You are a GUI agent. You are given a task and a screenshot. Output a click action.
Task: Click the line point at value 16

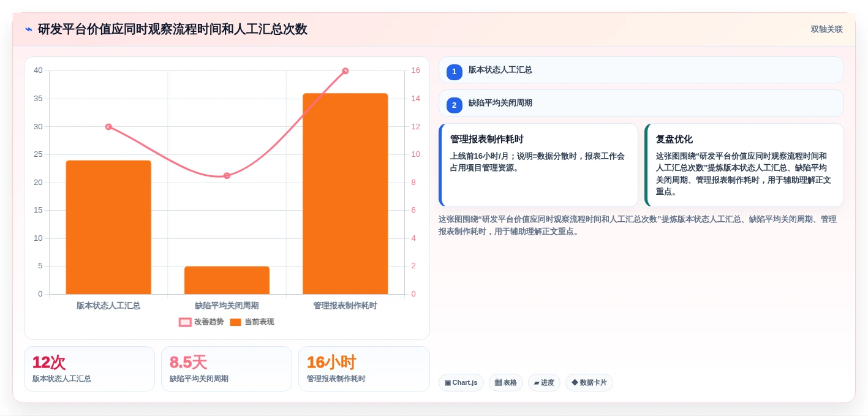click(x=345, y=71)
